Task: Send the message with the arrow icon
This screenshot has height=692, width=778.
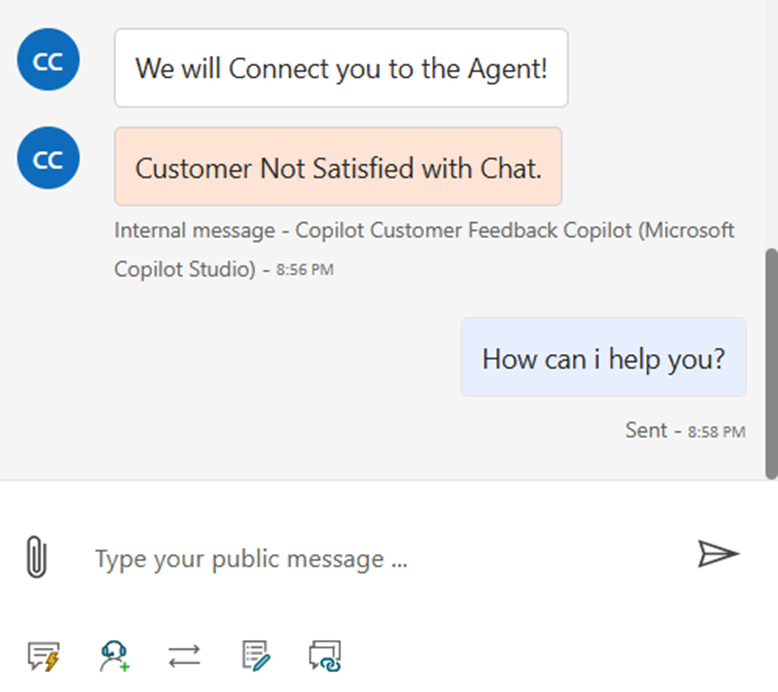Action: [717, 553]
